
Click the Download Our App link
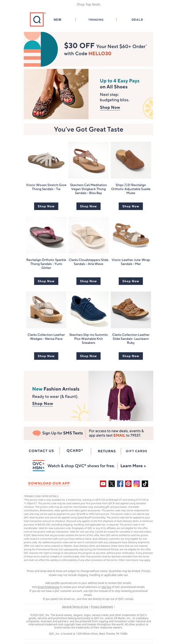click(x=49, y=484)
